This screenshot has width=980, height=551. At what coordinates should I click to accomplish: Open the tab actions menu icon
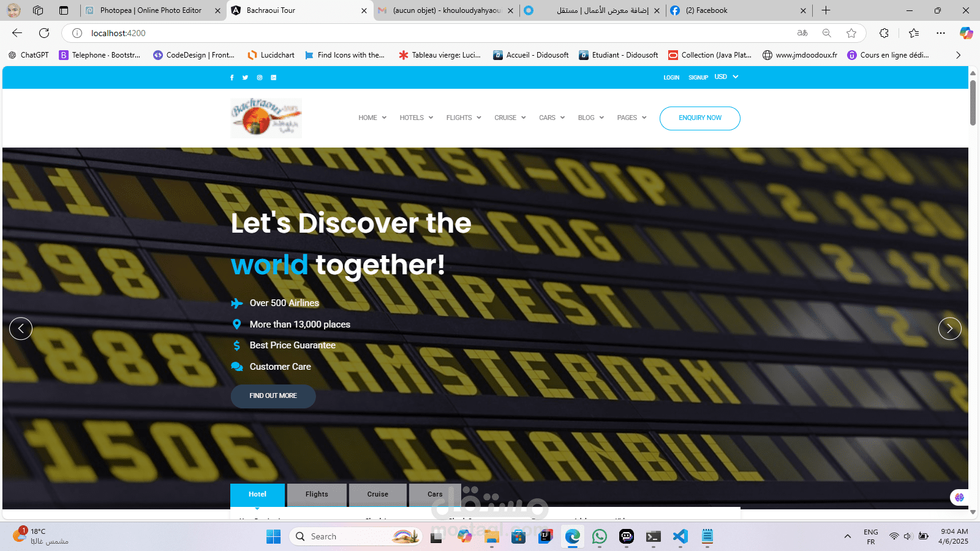[x=64, y=10]
